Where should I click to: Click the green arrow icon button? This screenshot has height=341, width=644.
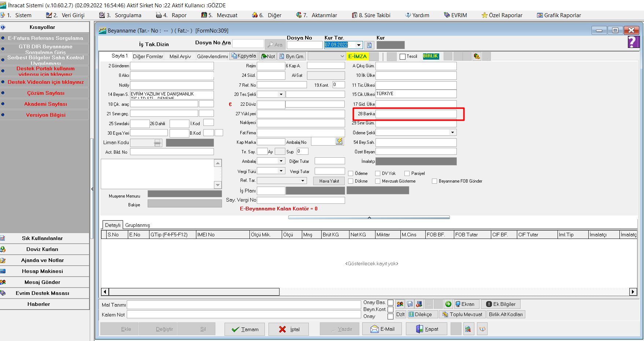point(448,304)
